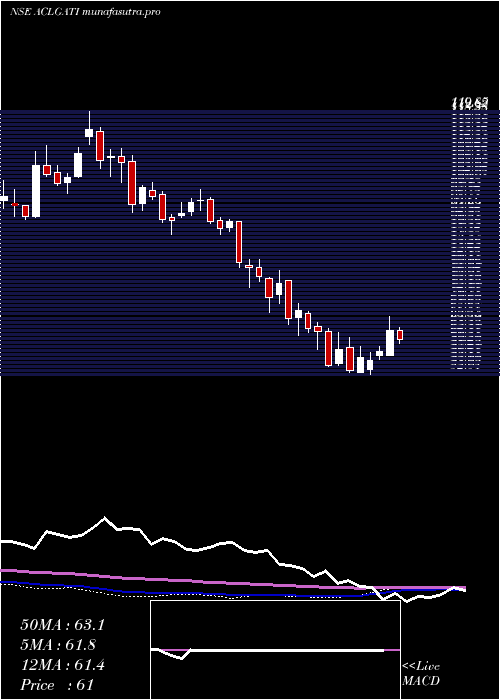Click the 'NSE ACLGATI munafasutra.pro' chart title
Viewport: 500px width, 700px height.
point(85,12)
